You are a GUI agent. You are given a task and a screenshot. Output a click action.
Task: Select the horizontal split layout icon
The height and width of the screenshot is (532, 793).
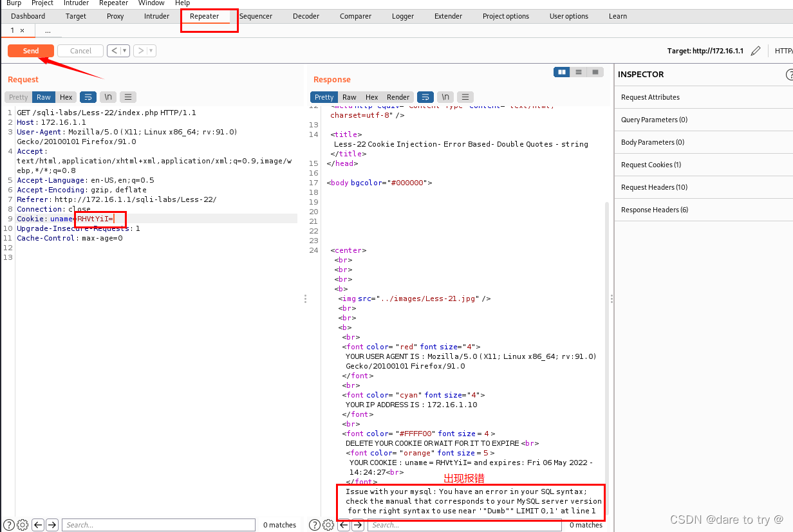click(578, 72)
